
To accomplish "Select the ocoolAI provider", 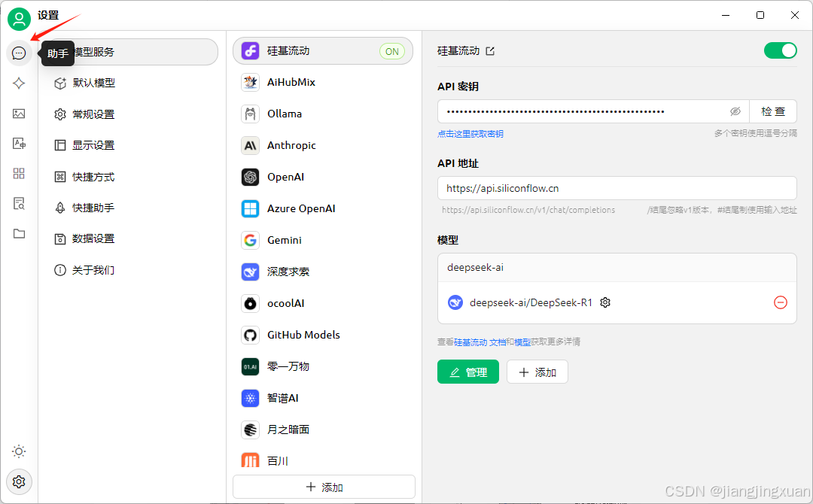I will [x=323, y=304].
